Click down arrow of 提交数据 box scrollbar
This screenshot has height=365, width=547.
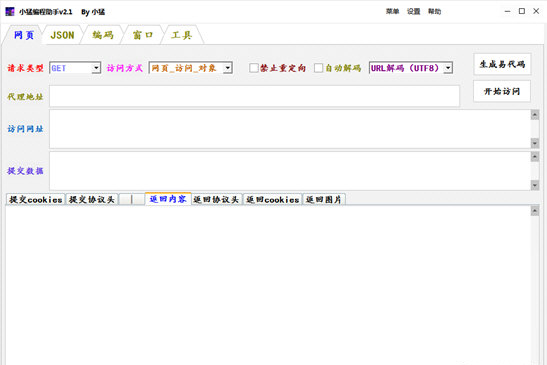[534, 185]
